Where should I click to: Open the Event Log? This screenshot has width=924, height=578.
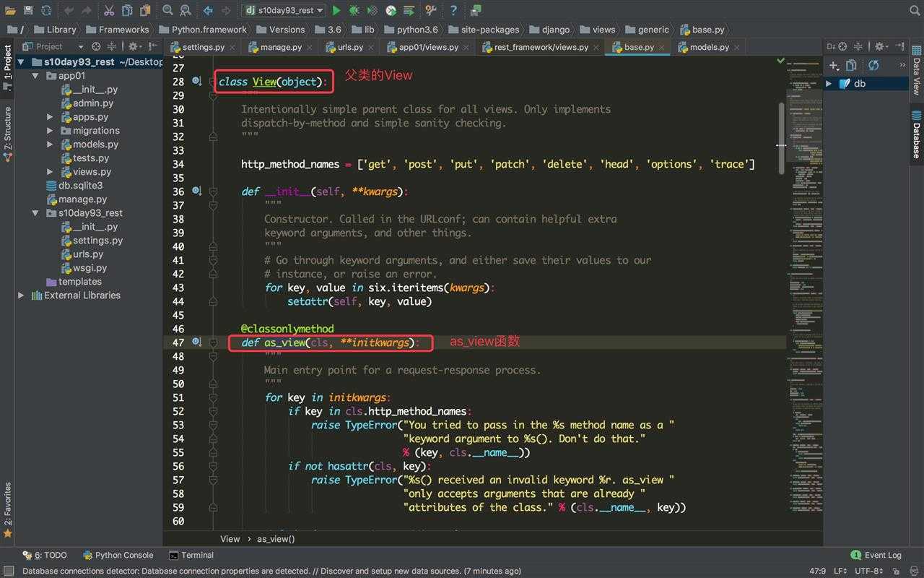(876, 555)
